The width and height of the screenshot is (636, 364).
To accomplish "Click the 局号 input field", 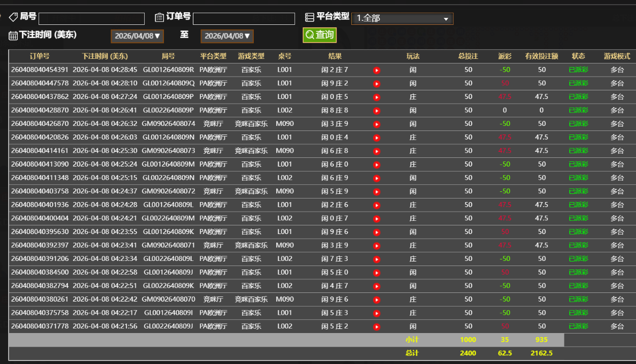I will pyautogui.click(x=91, y=19).
